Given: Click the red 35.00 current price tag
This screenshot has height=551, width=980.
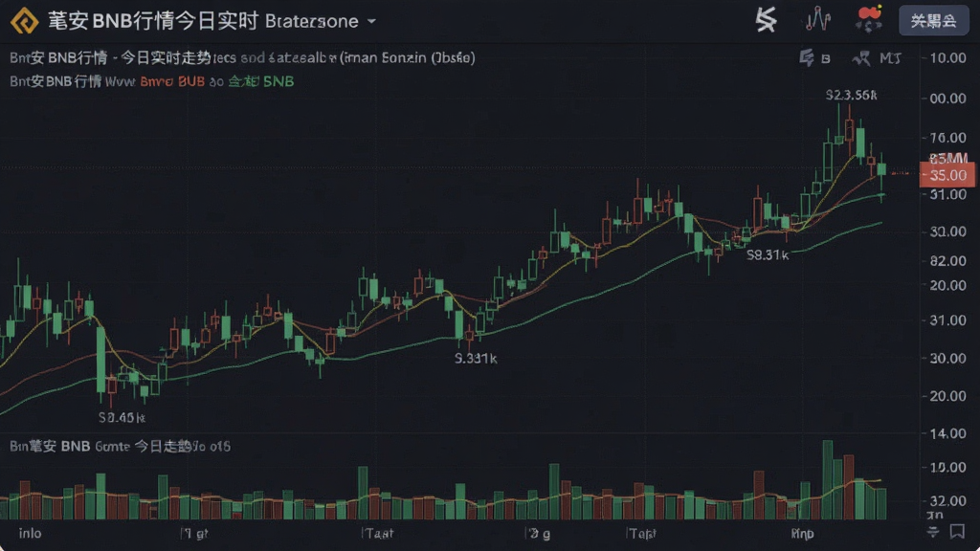Looking at the screenshot, I should [947, 175].
